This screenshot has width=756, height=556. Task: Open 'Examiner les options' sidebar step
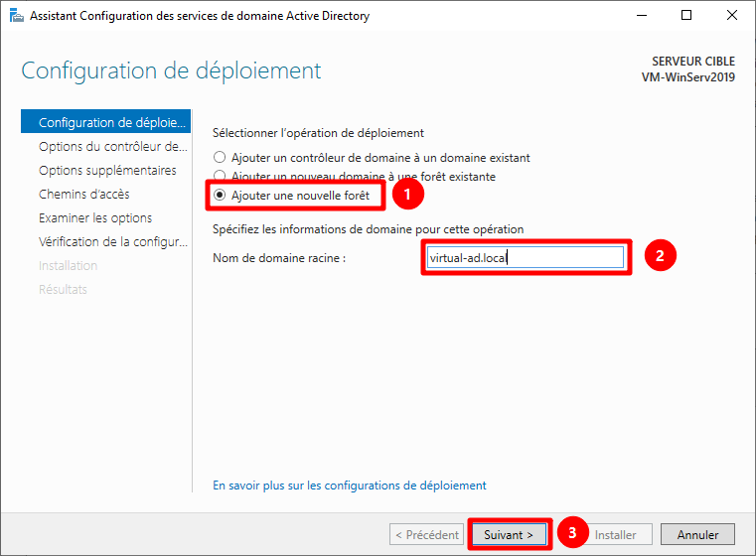pos(95,218)
